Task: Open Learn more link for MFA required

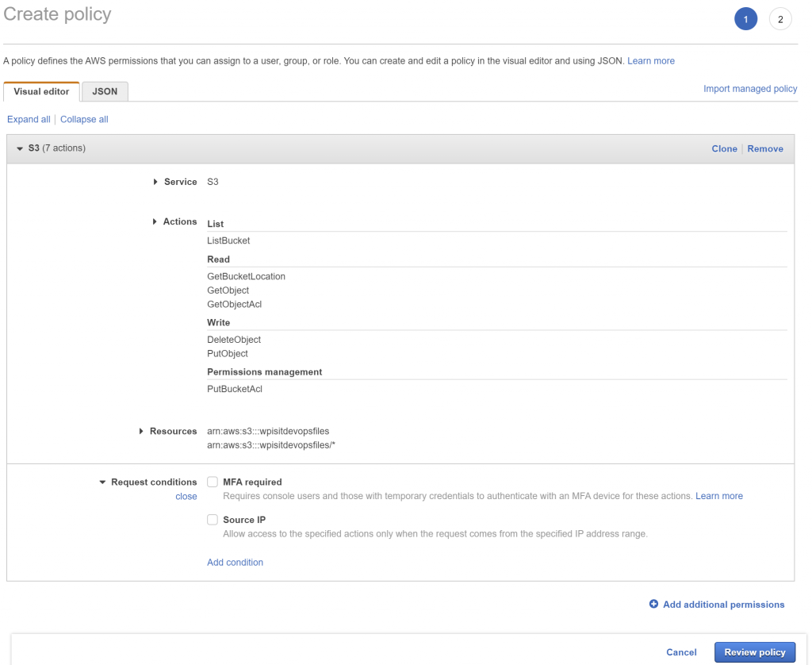Action: pos(718,496)
